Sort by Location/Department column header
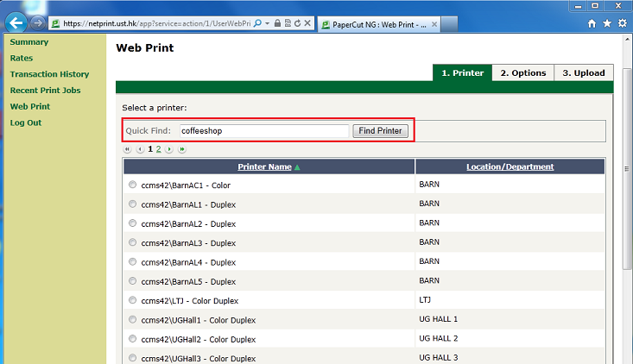The width and height of the screenshot is (633, 364). 510,166
